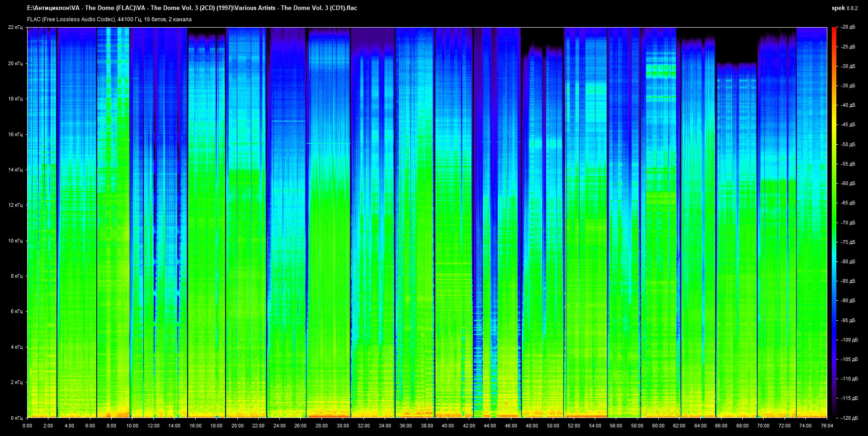Click the 22 кГц frequency label

(x=15, y=27)
